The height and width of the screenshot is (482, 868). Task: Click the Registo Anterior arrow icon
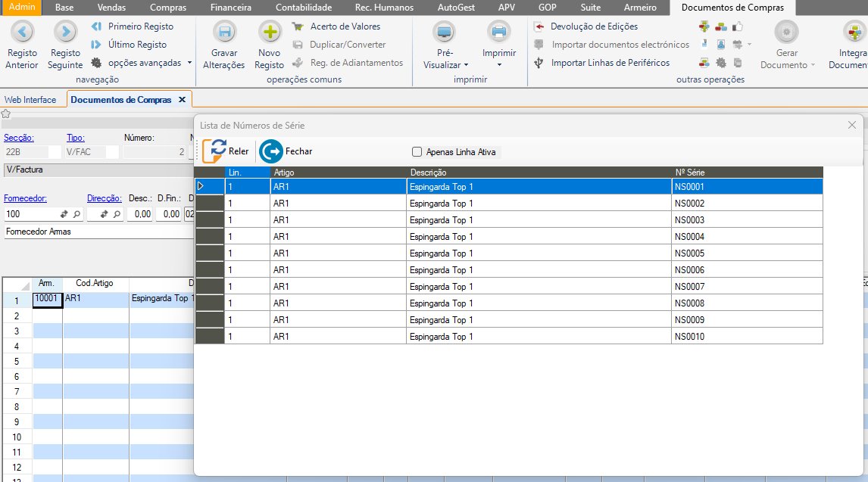22,32
